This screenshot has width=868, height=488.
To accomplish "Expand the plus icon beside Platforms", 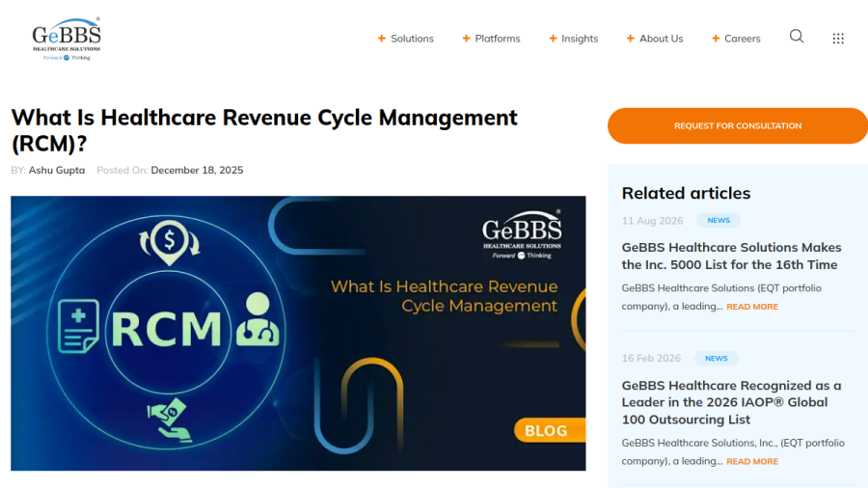I will [466, 39].
